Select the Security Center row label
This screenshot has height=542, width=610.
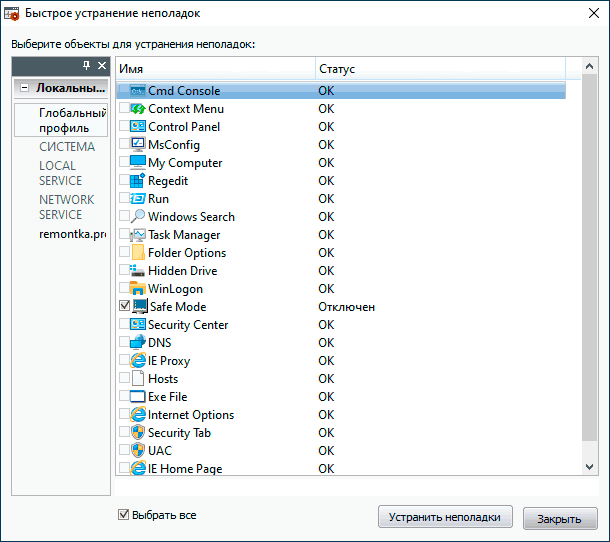coord(188,324)
